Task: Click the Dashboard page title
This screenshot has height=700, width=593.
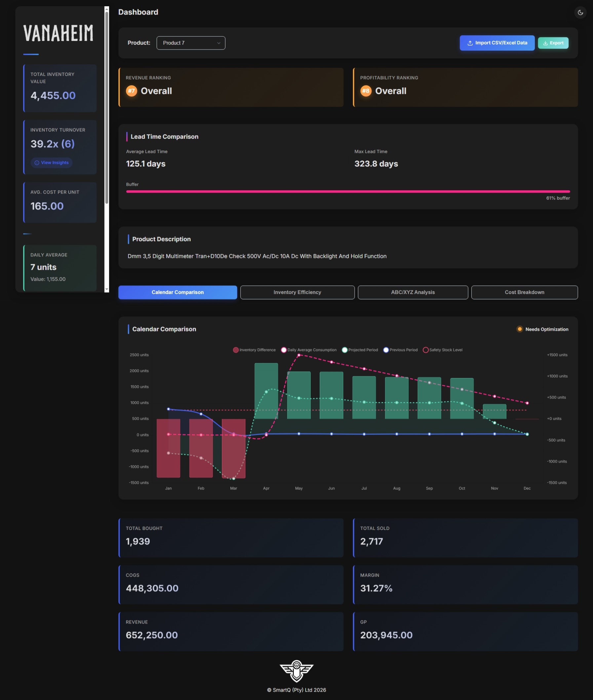Action: tap(138, 12)
